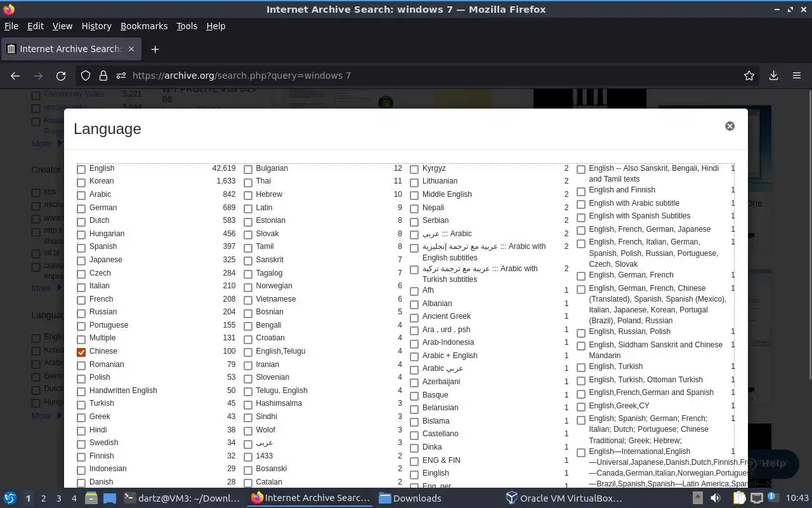Enable the Kyrgyz language filter checkbox
Image resolution: width=812 pixels, height=508 pixels.
[414, 169]
